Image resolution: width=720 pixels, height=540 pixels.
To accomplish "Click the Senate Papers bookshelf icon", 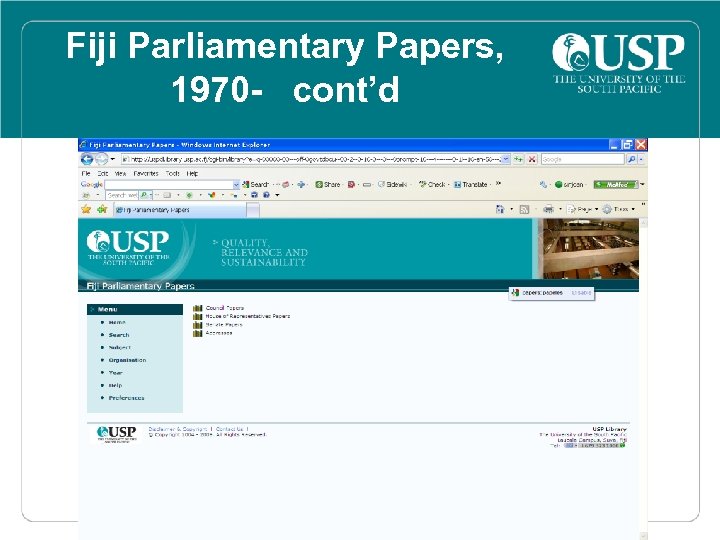I will click(197, 325).
